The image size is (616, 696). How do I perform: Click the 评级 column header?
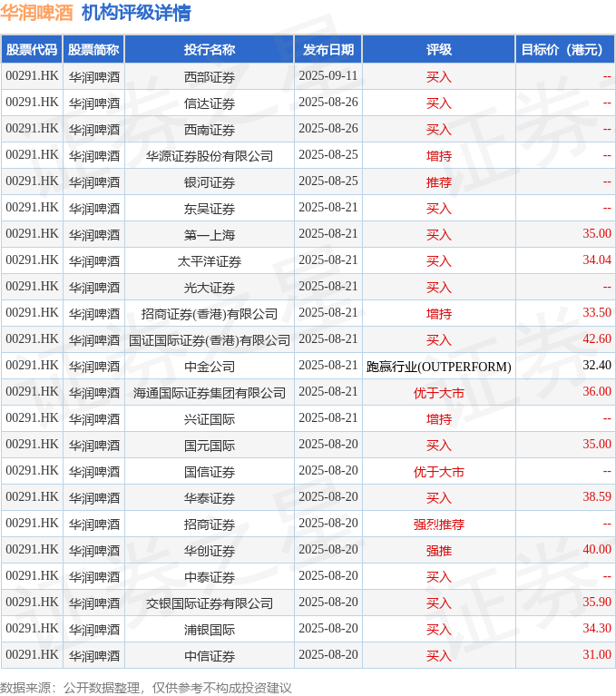439,49
